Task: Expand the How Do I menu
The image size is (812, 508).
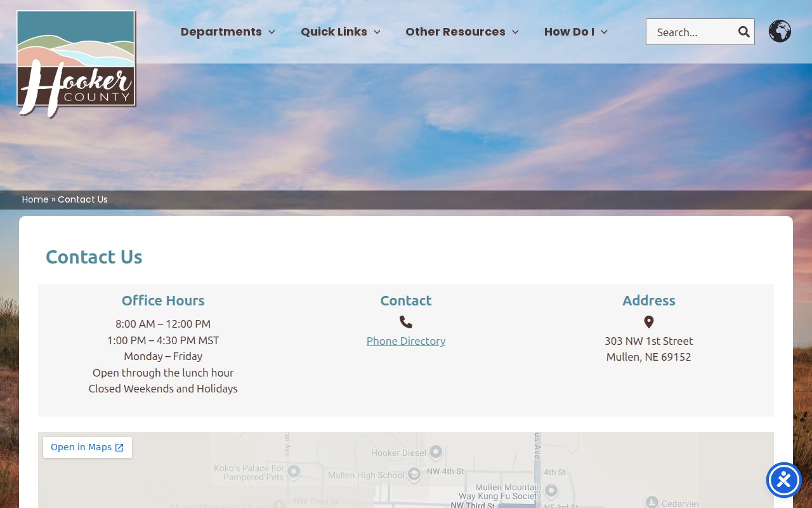Action: click(x=576, y=32)
